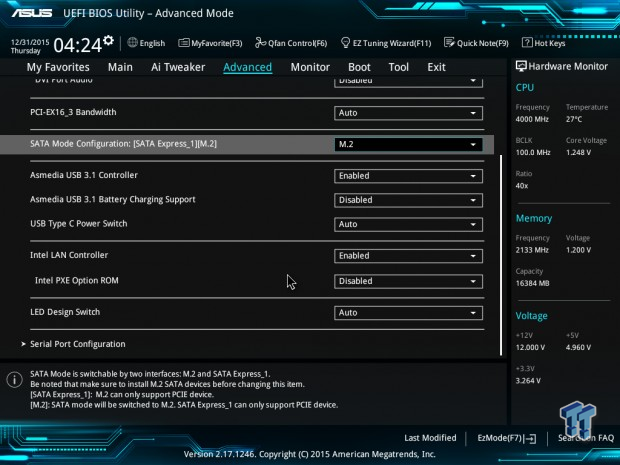Open Intel PXE Option ROM dropdown

(x=408, y=281)
